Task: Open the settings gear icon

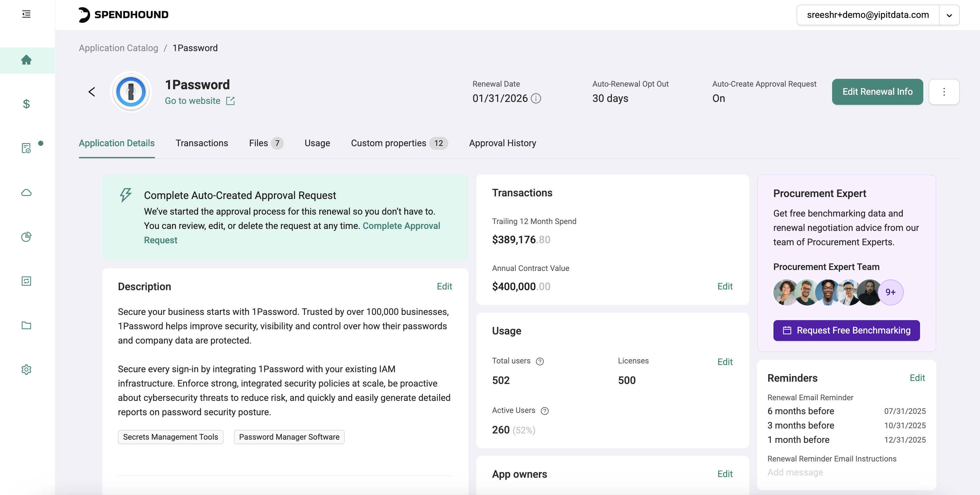Action: (26, 369)
